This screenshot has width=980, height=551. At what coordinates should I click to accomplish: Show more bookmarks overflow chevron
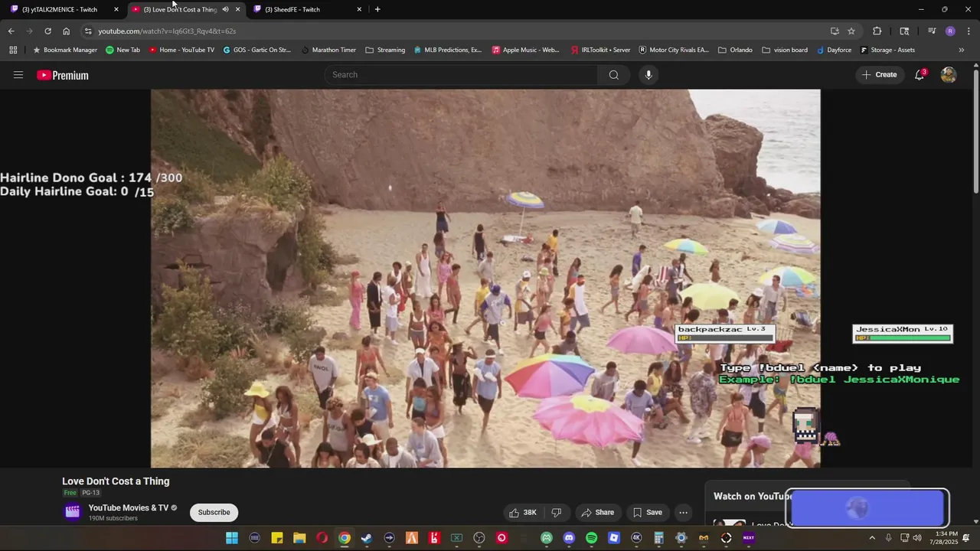[x=962, y=50]
